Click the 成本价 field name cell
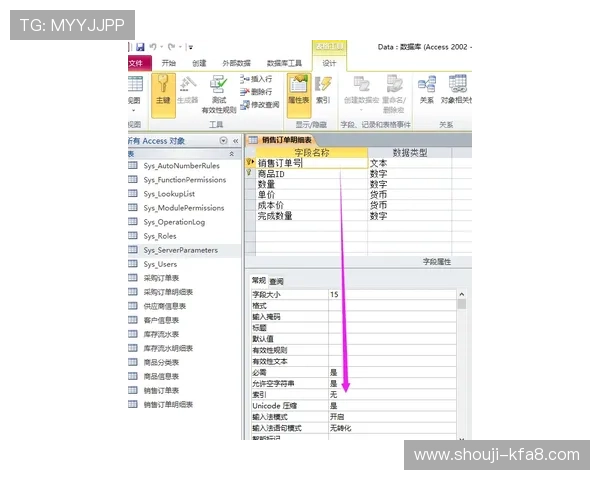This screenshot has width=600, height=480. click(311, 205)
